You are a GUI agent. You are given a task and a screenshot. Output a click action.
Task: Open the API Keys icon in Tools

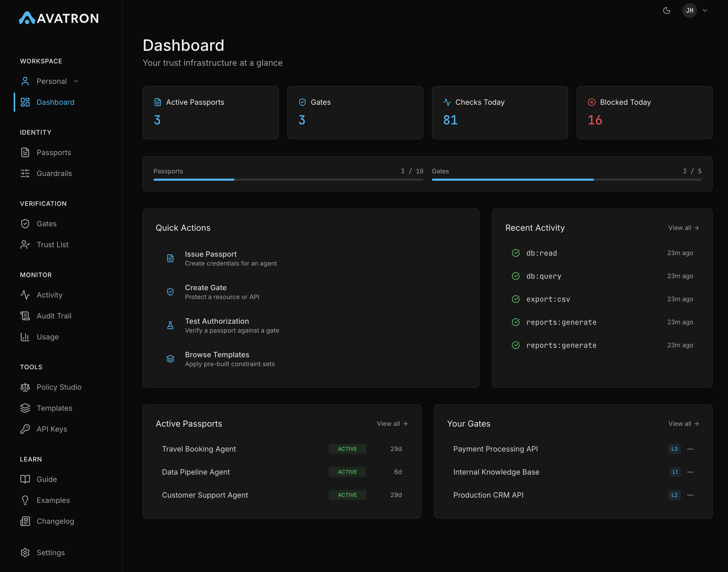(25, 429)
